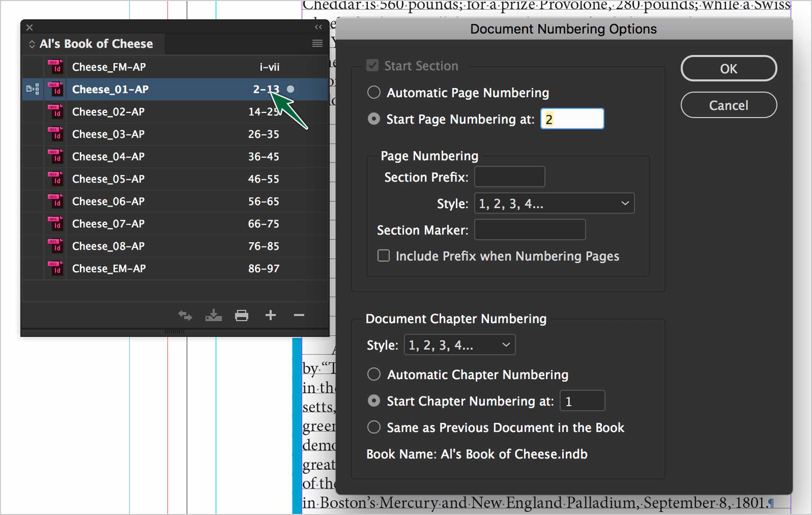Viewport: 812px width, 515px height.
Task: Click the Section Marker input field
Action: pos(530,230)
